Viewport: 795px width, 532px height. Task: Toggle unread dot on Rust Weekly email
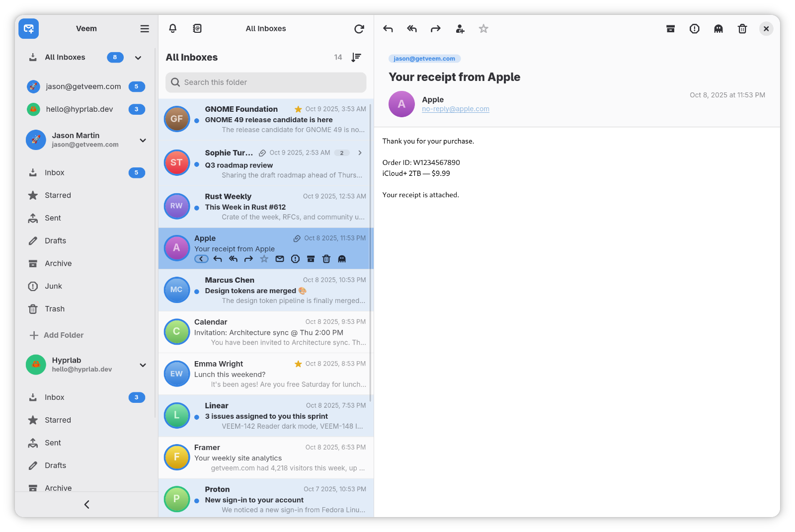tap(197, 208)
